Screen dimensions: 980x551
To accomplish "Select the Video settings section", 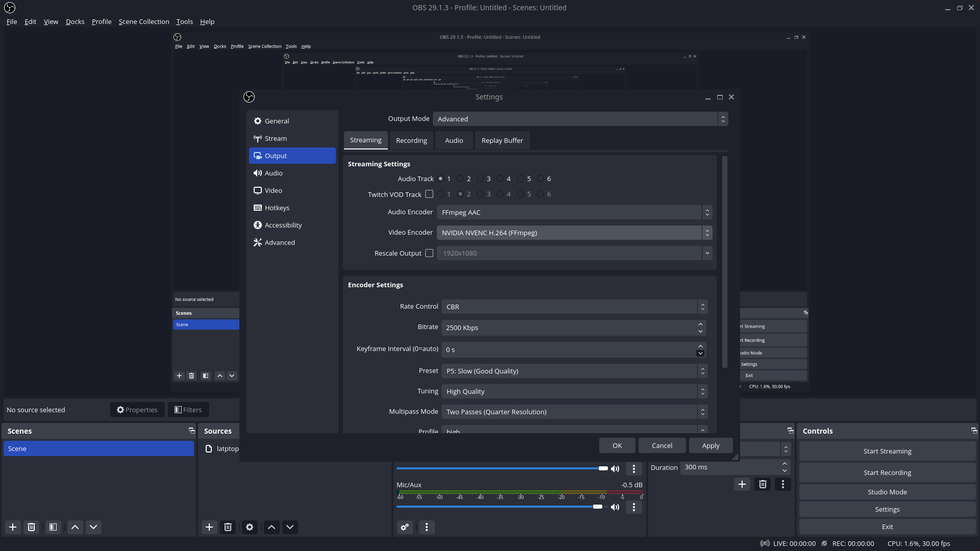I will (274, 190).
